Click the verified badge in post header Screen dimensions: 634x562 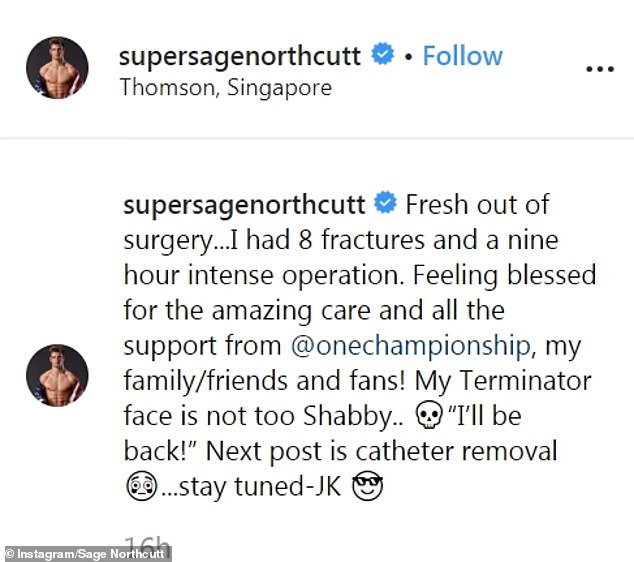(383, 56)
